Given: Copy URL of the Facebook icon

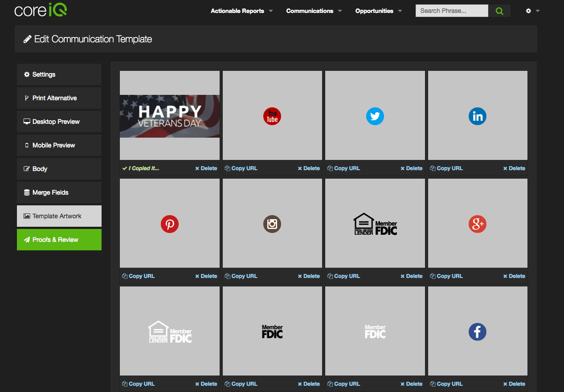Looking at the screenshot, I should (446, 384).
